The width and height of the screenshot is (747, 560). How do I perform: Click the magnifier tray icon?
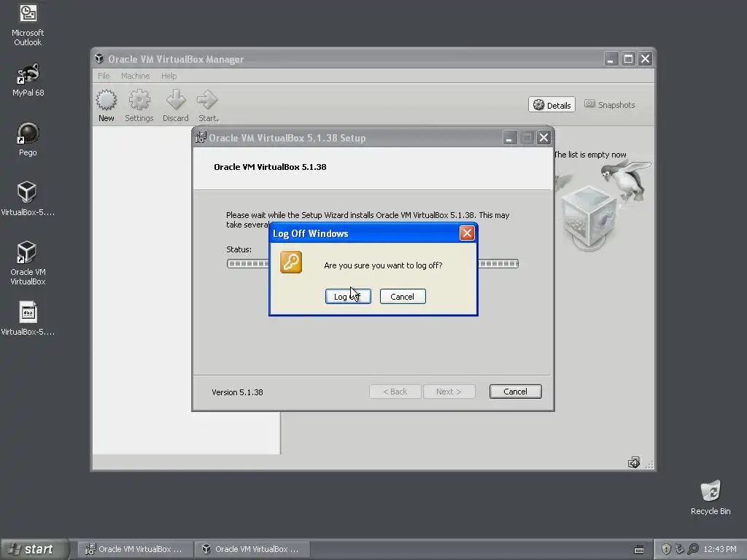click(693, 549)
